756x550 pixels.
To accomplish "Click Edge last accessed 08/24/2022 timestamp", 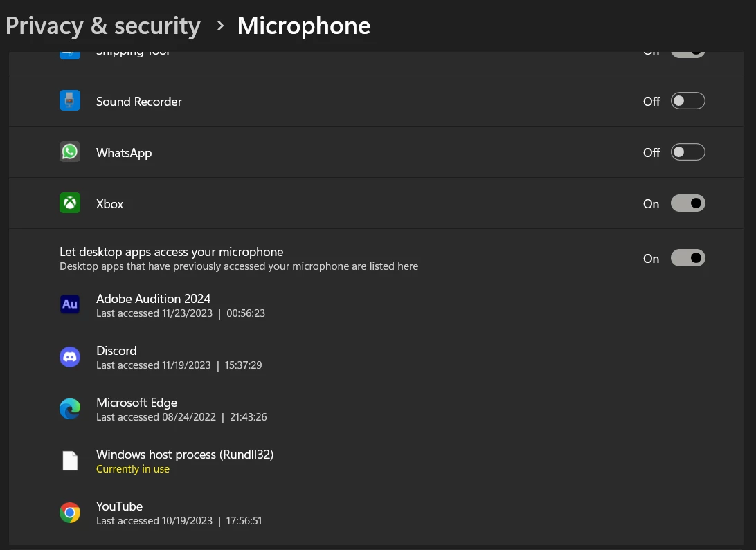I will point(181,417).
